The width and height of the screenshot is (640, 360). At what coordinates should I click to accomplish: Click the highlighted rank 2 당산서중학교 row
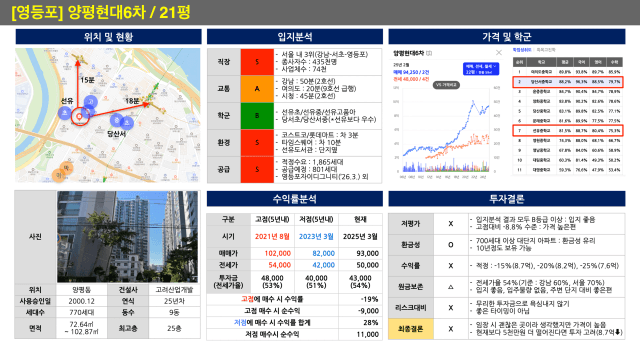point(568,82)
